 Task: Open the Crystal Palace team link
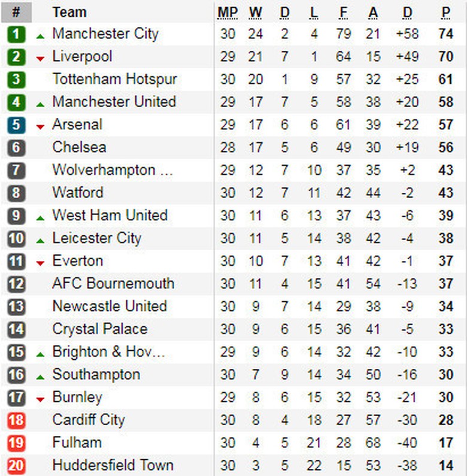(x=100, y=329)
